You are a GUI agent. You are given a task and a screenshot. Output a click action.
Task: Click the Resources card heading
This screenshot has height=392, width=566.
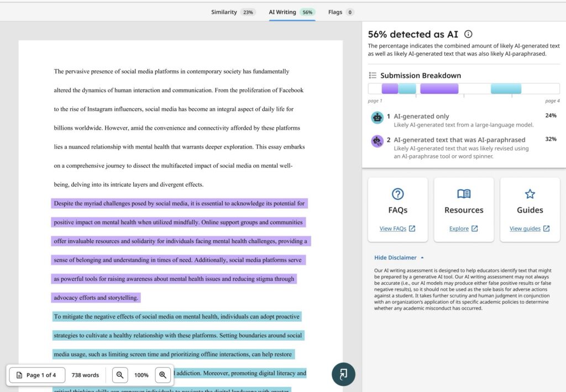pos(464,210)
